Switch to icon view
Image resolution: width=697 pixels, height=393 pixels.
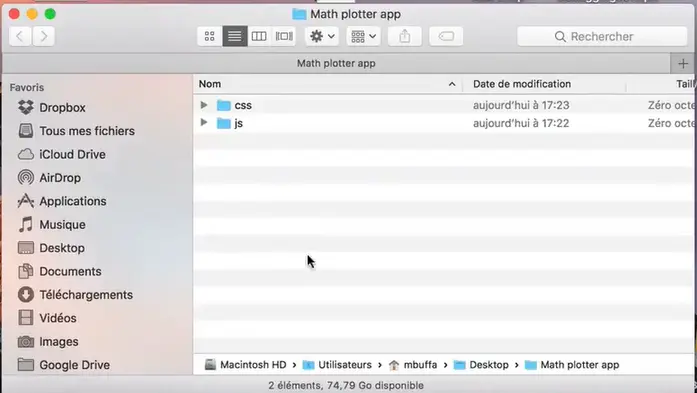pos(209,36)
